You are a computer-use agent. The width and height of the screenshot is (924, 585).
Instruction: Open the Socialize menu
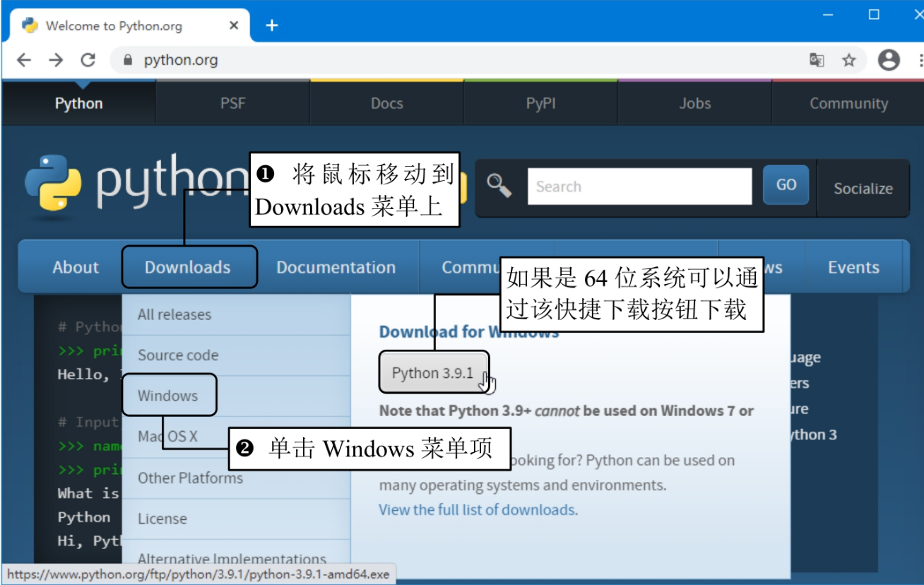[x=863, y=189]
